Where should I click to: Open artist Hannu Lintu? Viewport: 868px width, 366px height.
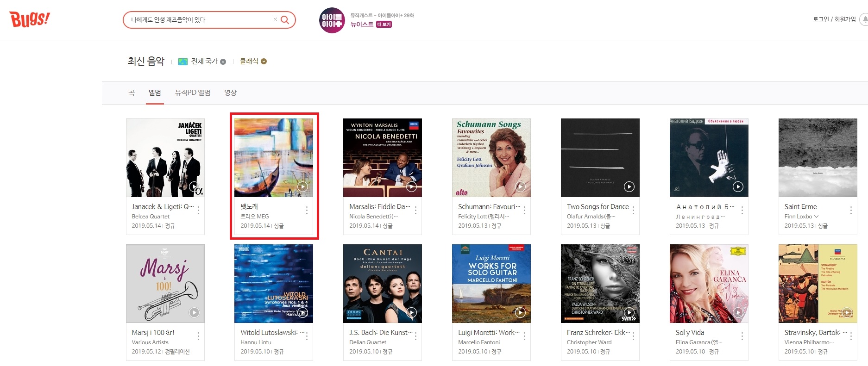click(x=256, y=342)
